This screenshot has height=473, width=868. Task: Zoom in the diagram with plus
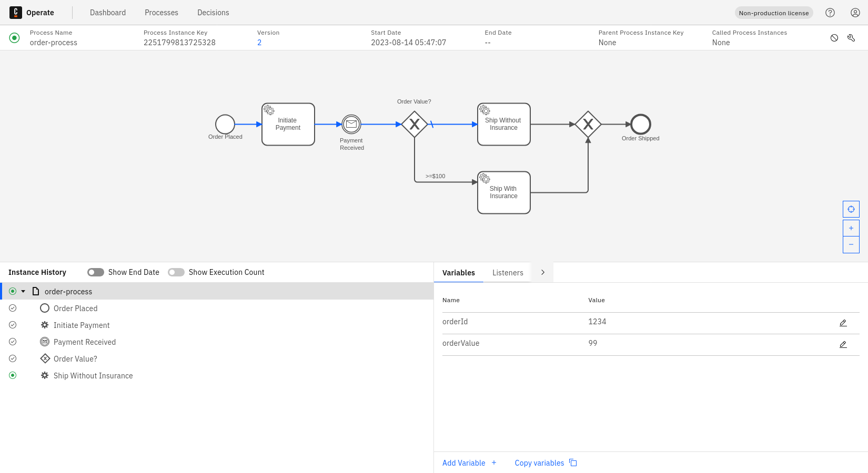pyautogui.click(x=851, y=228)
